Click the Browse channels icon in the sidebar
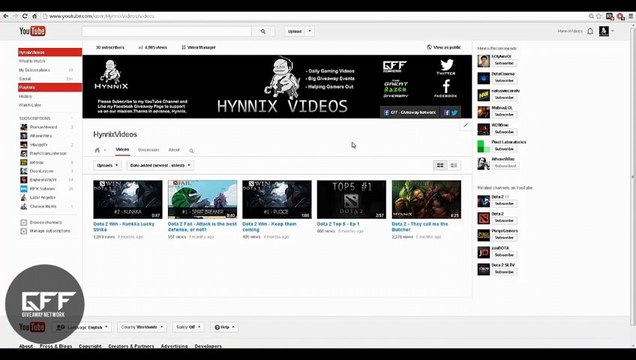The image size is (636, 360). (24, 222)
